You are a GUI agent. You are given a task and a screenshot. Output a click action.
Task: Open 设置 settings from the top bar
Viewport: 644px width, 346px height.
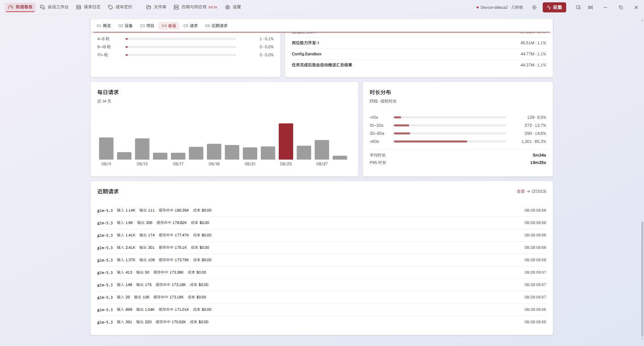click(x=233, y=7)
